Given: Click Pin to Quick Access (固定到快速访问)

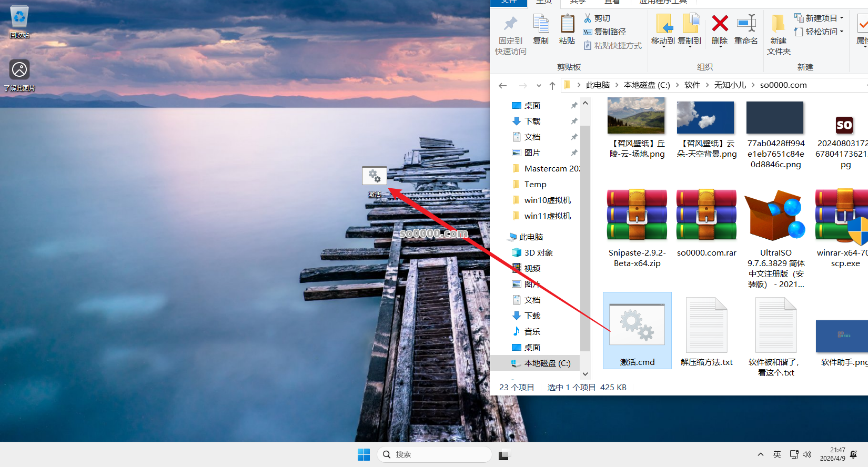Looking at the screenshot, I should pyautogui.click(x=510, y=34).
